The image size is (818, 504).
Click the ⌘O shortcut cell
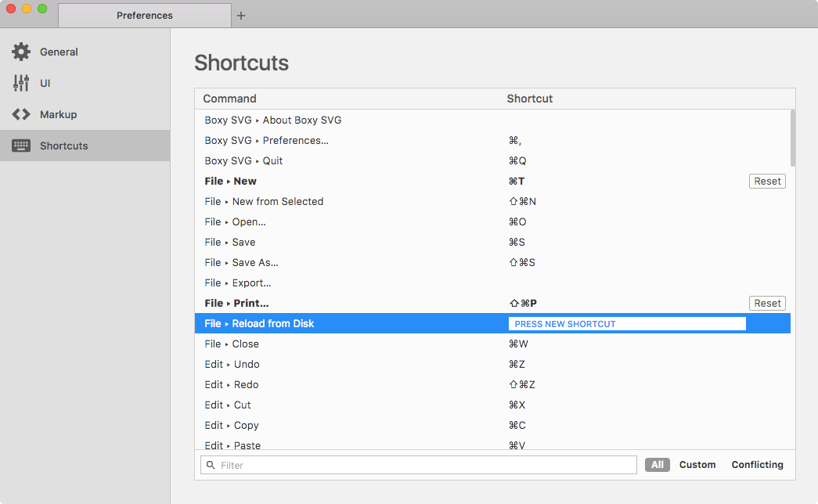pyautogui.click(x=517, y=221)
